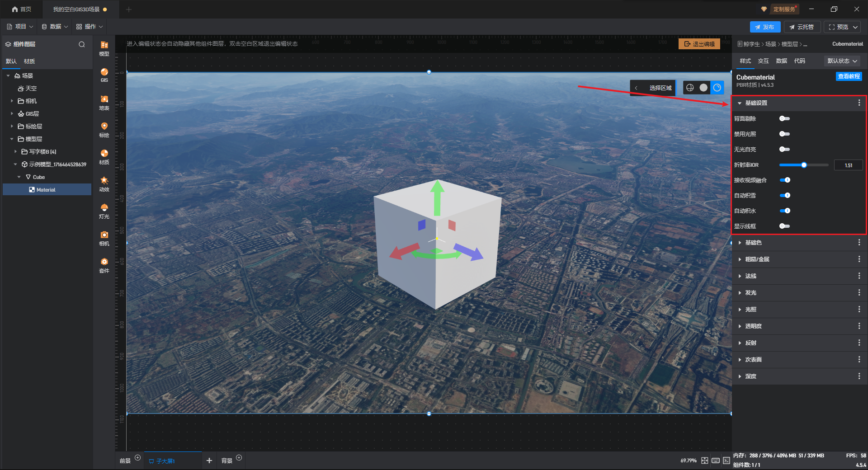Screen dimensions: 868x470
Task: Open the 灯光 (Lighting) tool
Action: coord(104,211)
